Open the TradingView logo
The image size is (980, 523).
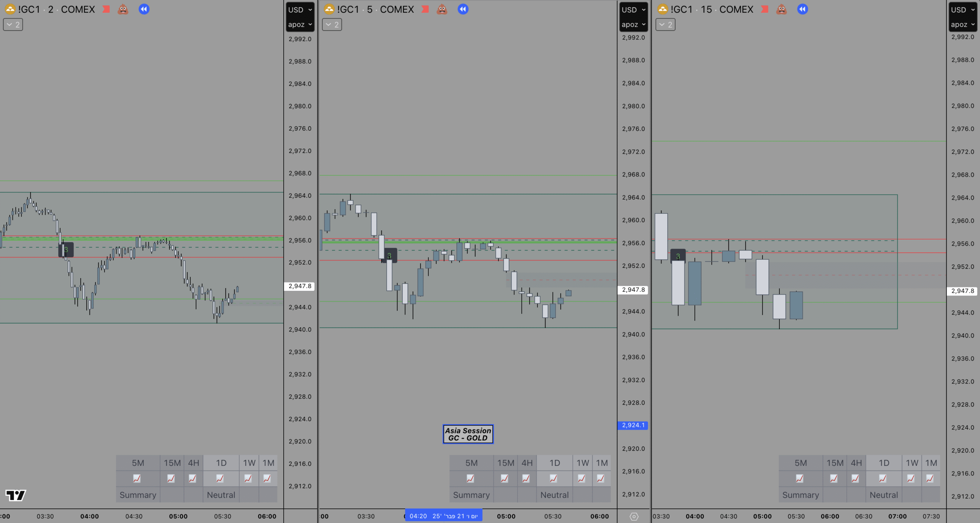(x=15, y=495)
